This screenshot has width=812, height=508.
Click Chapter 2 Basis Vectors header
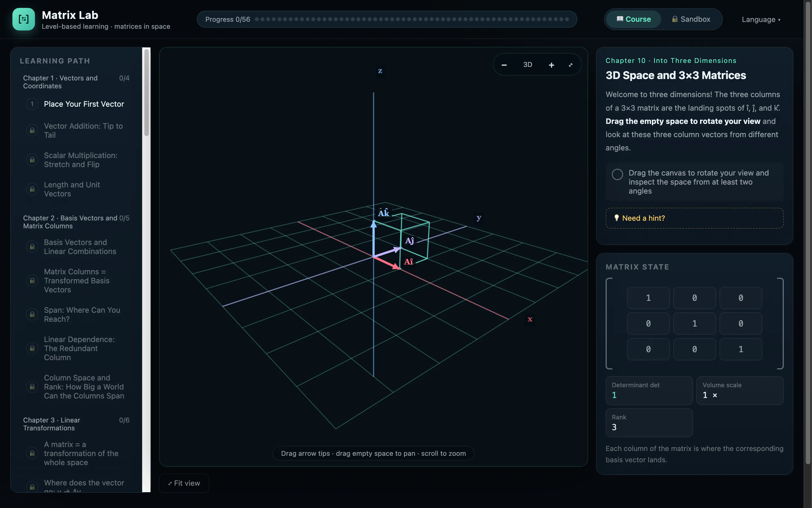pyautogui.click(x=76, y=222)
